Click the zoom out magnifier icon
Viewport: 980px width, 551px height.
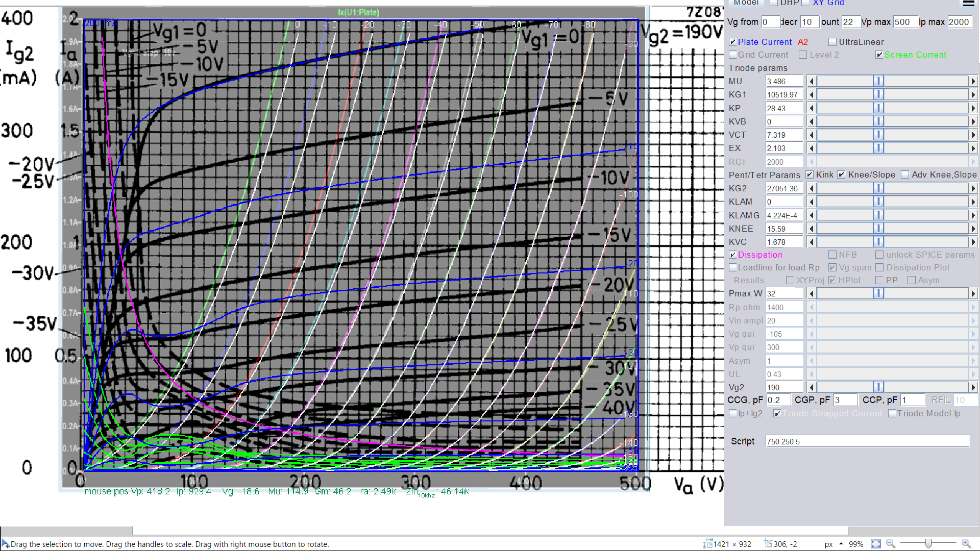click(x=891, y=544)
